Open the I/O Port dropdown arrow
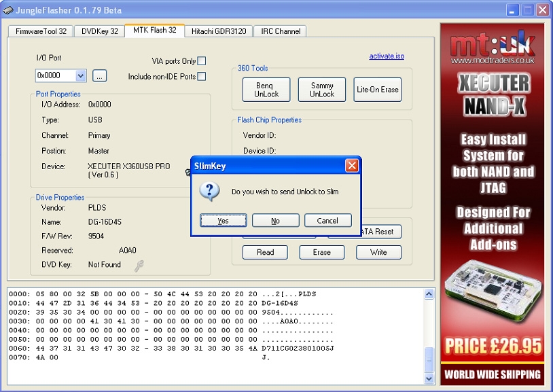553x392 pixels. [x=81, y=75]
